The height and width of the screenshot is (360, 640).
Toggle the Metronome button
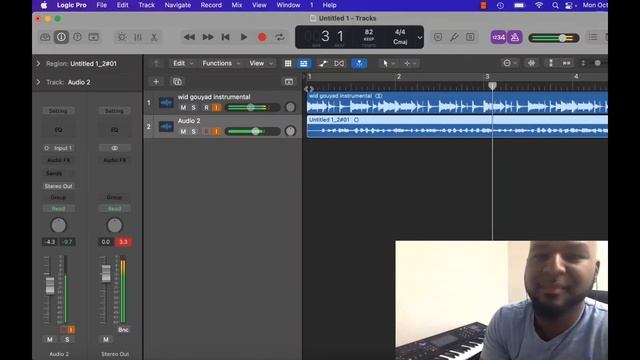point(515,37)
